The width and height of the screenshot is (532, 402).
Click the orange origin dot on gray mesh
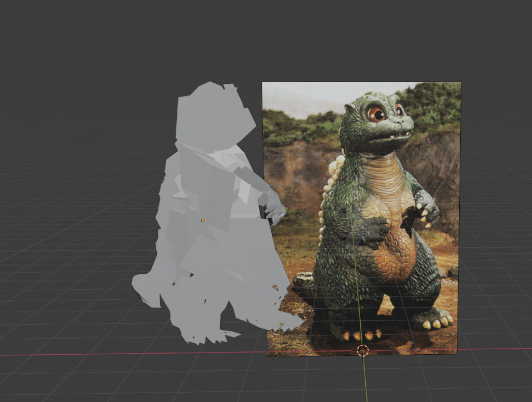coord(203,220)
